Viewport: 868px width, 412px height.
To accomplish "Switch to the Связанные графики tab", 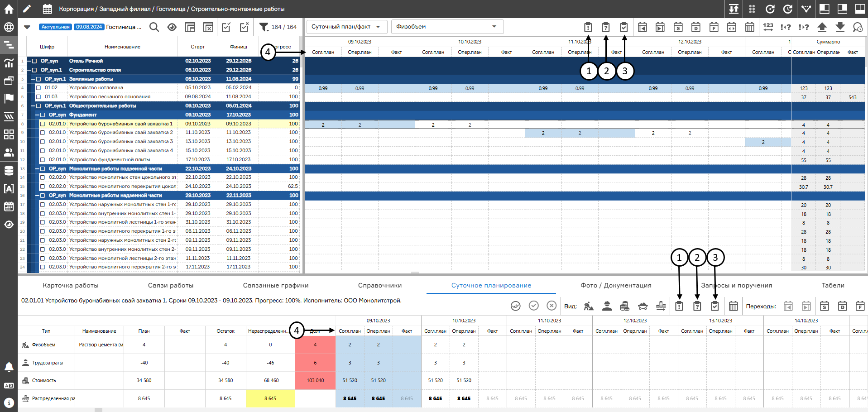I will [x=276, y=286].
